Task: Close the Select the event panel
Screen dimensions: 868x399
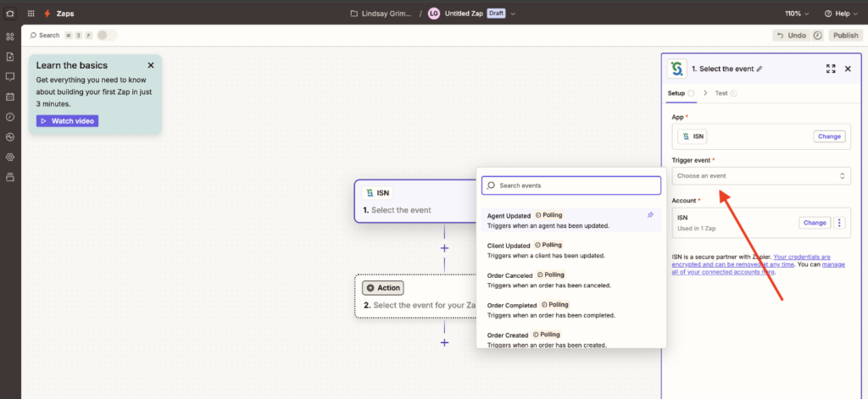Action: tap(848, 69)
